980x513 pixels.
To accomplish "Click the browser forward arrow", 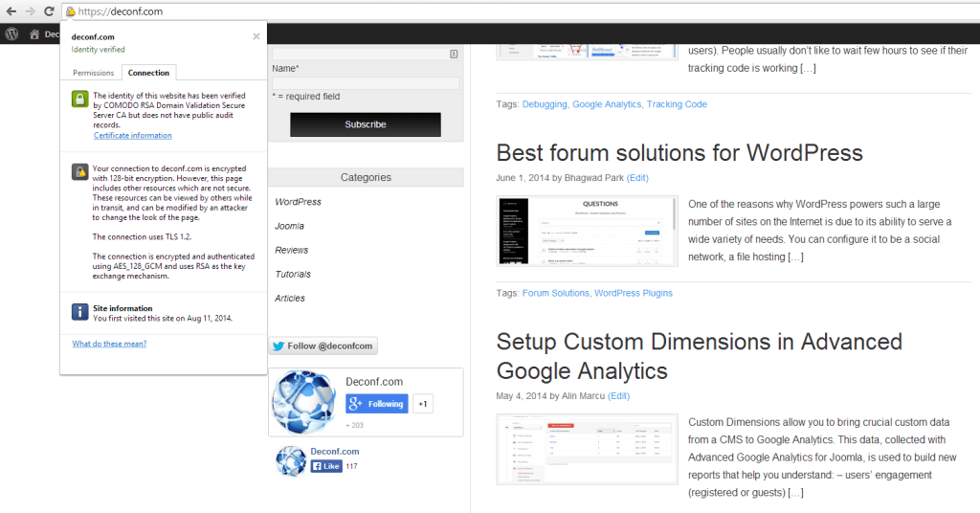I will click(30, 11).
